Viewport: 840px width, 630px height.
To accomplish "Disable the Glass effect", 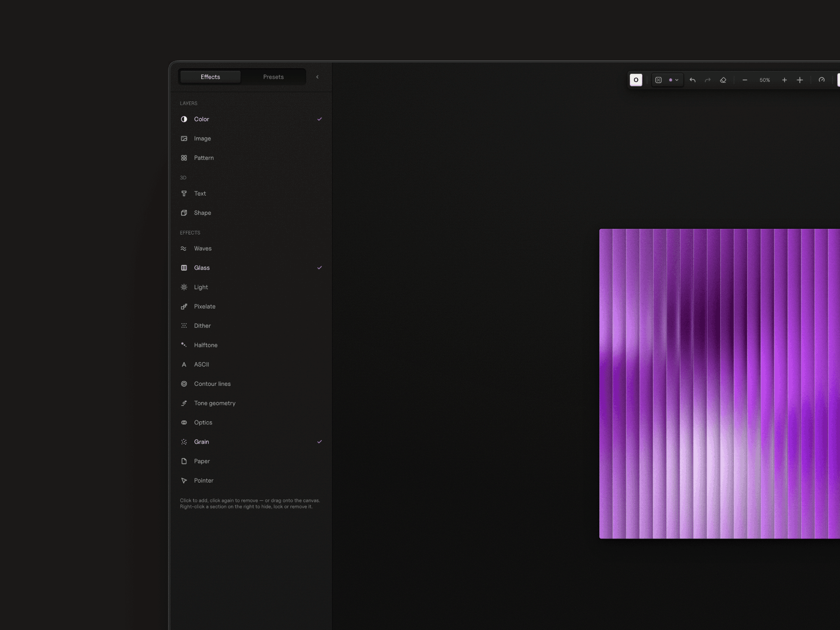I will pos(251,268).
